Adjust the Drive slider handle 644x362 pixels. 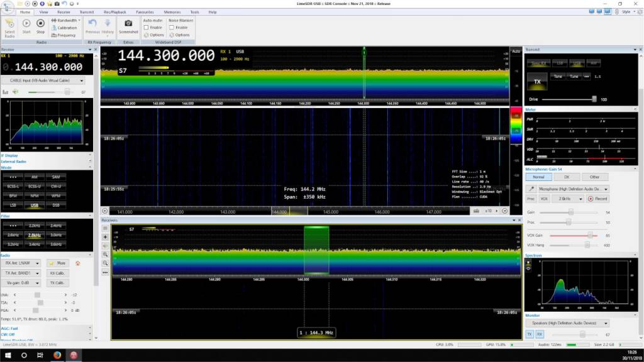point(594,99)
